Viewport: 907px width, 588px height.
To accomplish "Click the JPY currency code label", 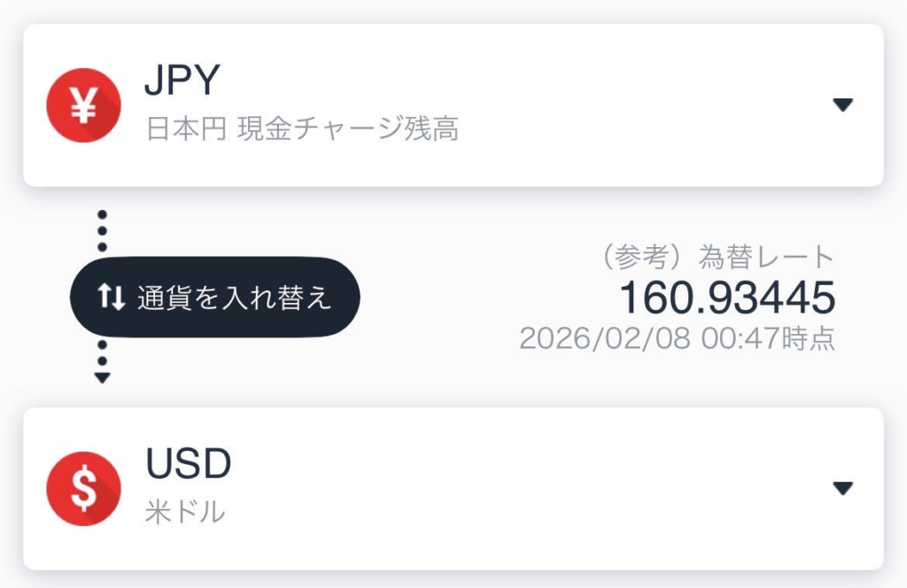I will (x=182, y=82).
